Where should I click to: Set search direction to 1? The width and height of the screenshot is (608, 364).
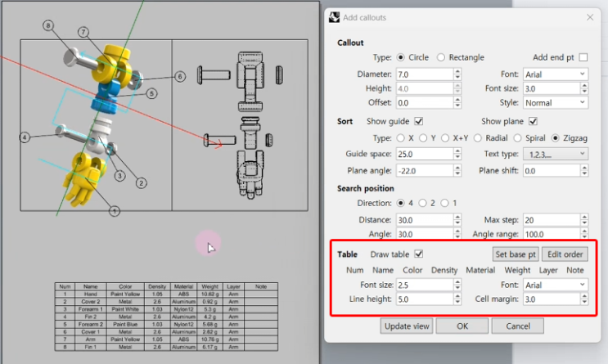point(445,203)
